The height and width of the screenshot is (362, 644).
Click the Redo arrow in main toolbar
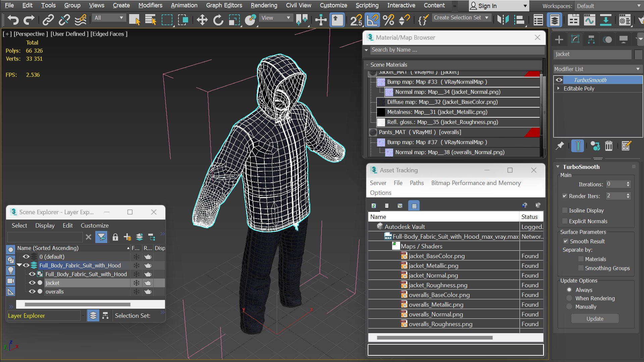pos(29,20)
